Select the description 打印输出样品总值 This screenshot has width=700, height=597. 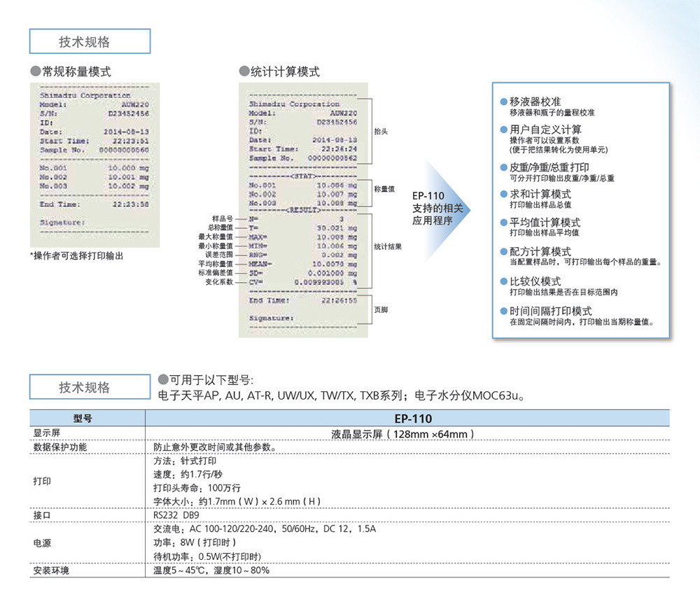(540, 205)
